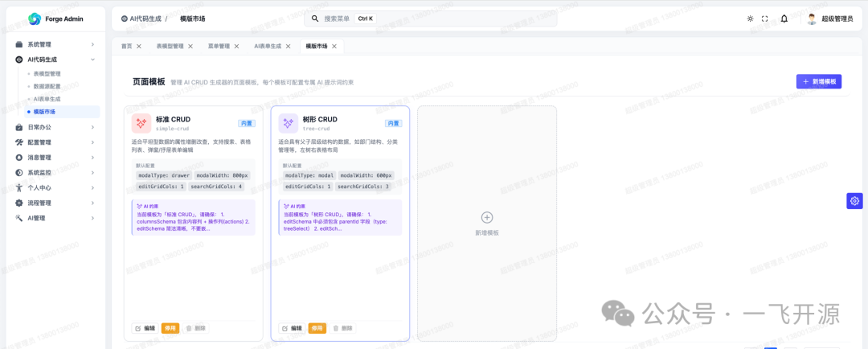Click 树形 CRUD template sparkle icon
Viewport: 868px width, 349px height.
click(288, 124)
